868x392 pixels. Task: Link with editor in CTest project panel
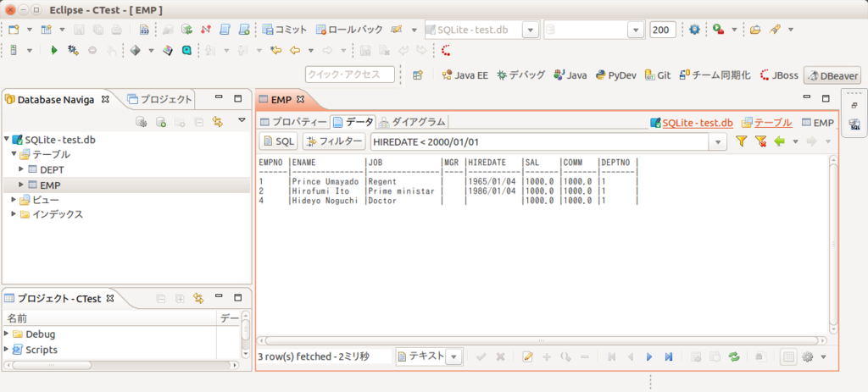[x=198, y=299]
